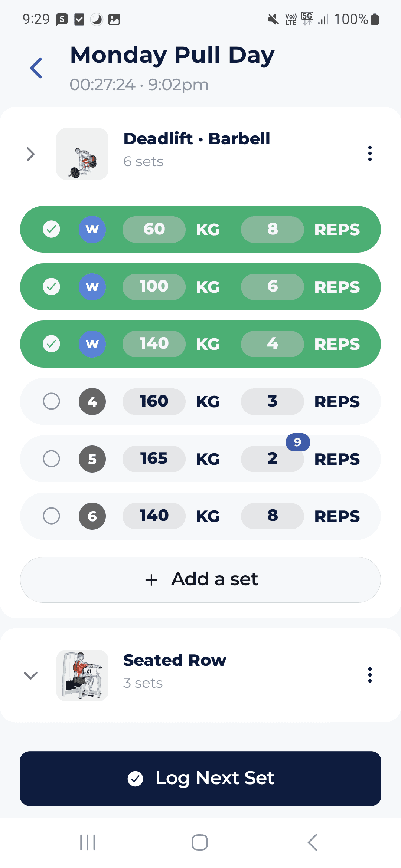Uncheck the completed 100 KG warmup set
Screen dimensions: 401x868
pyautogui.click(x=52, y=287)
